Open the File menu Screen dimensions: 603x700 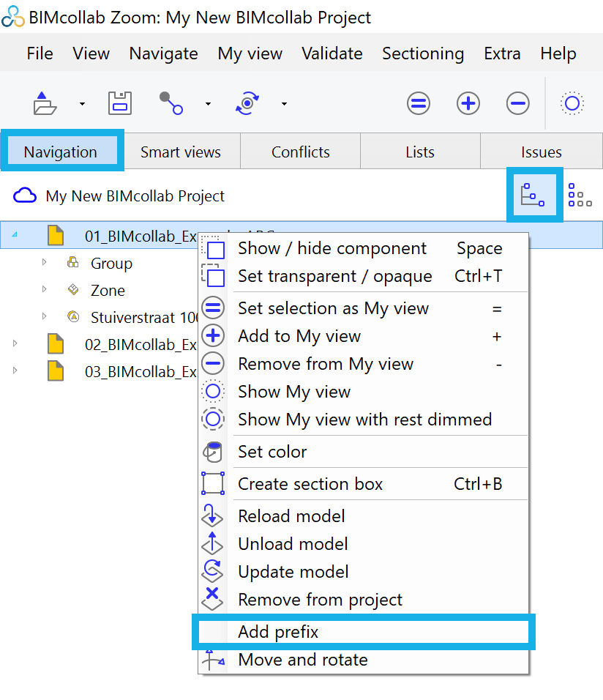(40, 53)
